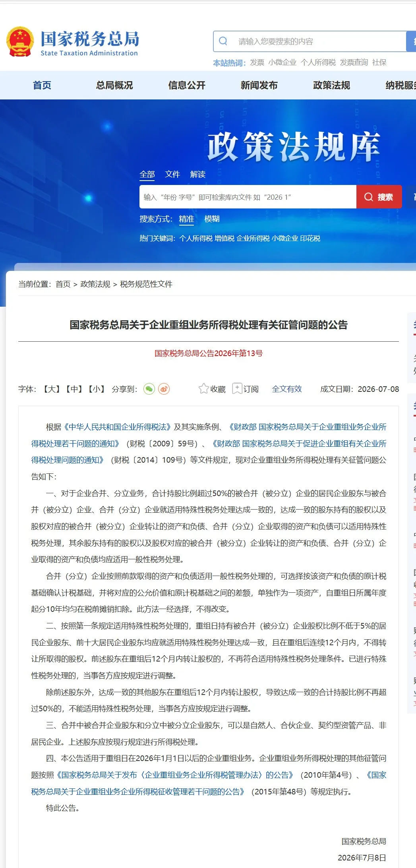Share article via Weibo icon
This screenshot has width=416, height=868.
coord(164,389)
